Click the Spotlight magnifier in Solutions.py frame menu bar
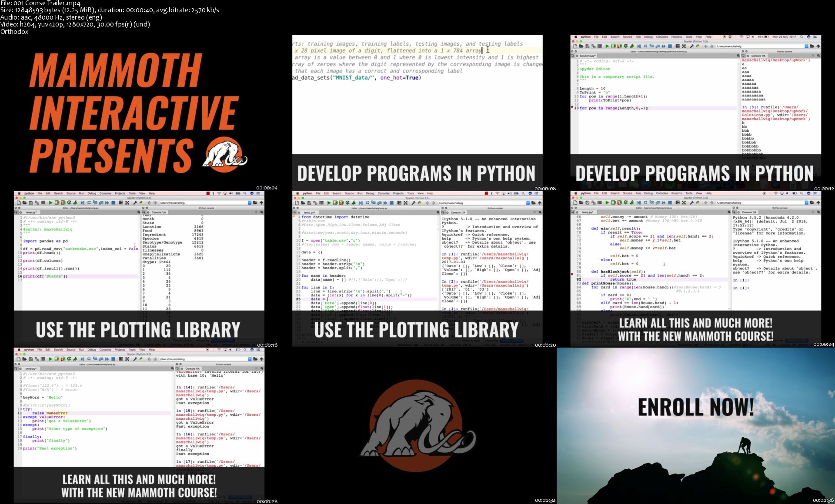 tap(802, 37)
